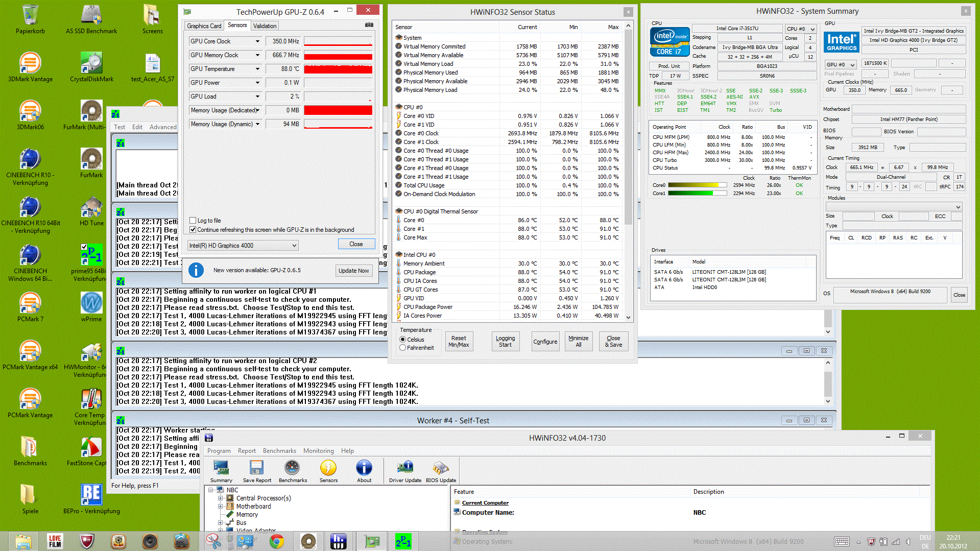This screenshot has height=551, width=980.
Task: Click the Minimize All button
Action: tap(578, 342)
